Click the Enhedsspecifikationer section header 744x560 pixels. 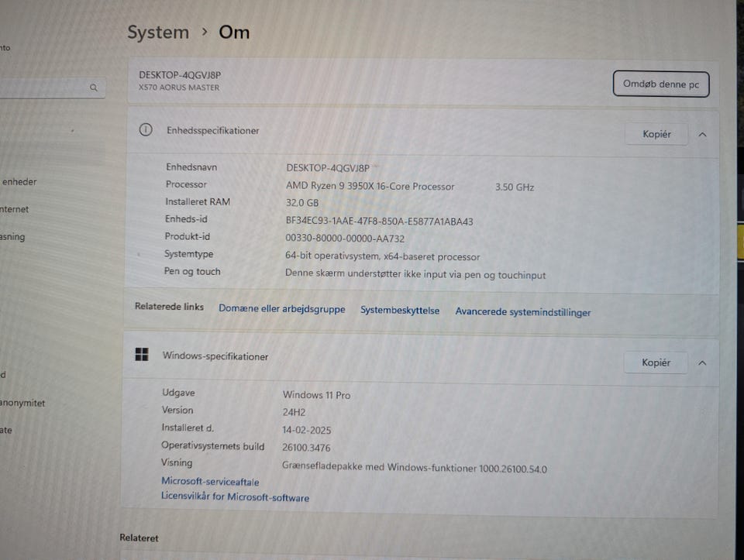(x=422, y=132)
